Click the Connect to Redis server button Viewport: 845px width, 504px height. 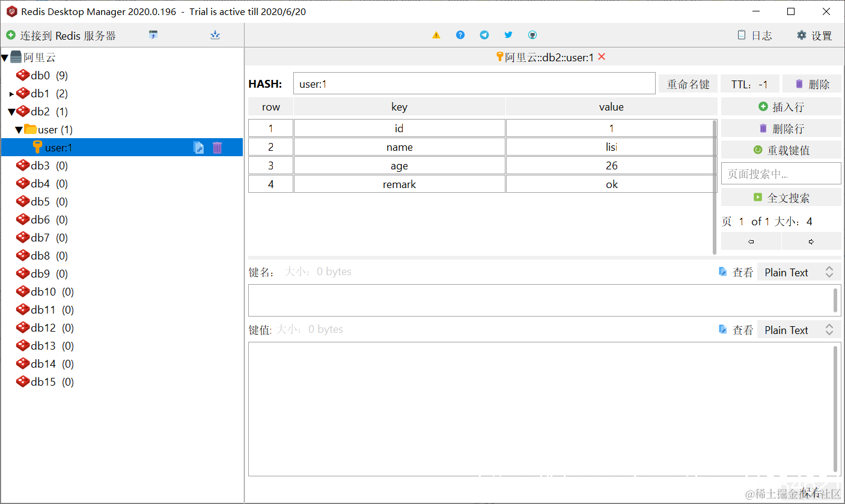click(x=61, y=35)
